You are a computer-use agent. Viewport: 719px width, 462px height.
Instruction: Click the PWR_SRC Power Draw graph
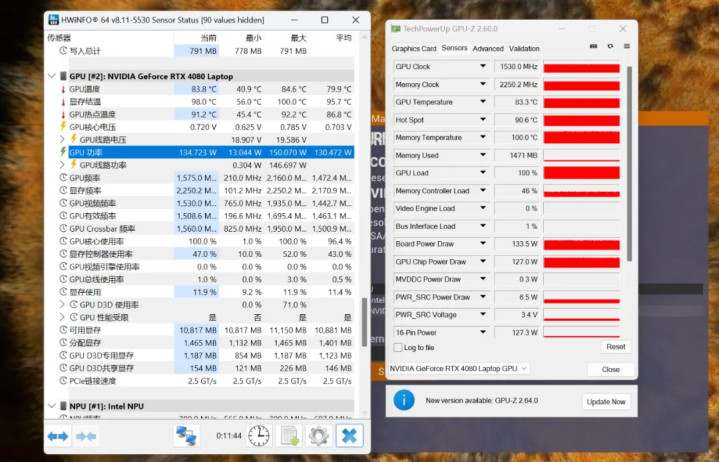coord(581,297)
